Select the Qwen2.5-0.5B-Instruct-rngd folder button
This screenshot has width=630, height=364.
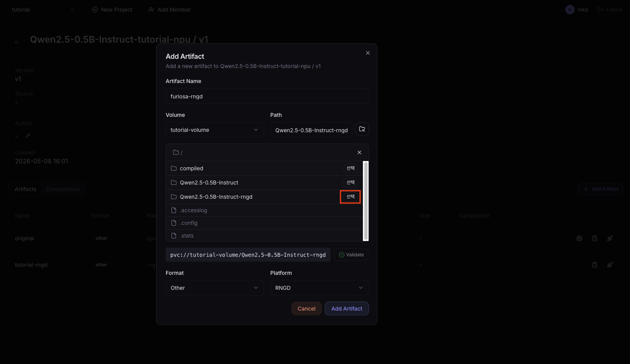coord(351,197)
